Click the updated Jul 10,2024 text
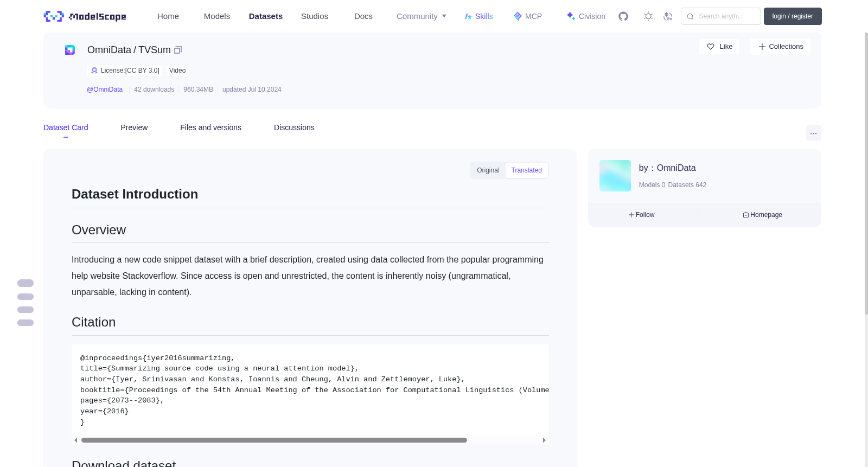The width and height of the screenshot is (868, 467). pos(252,89)
